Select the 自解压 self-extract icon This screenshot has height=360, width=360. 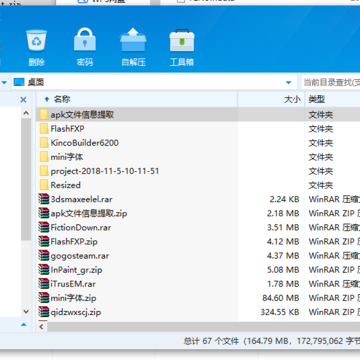pos(133,40)
